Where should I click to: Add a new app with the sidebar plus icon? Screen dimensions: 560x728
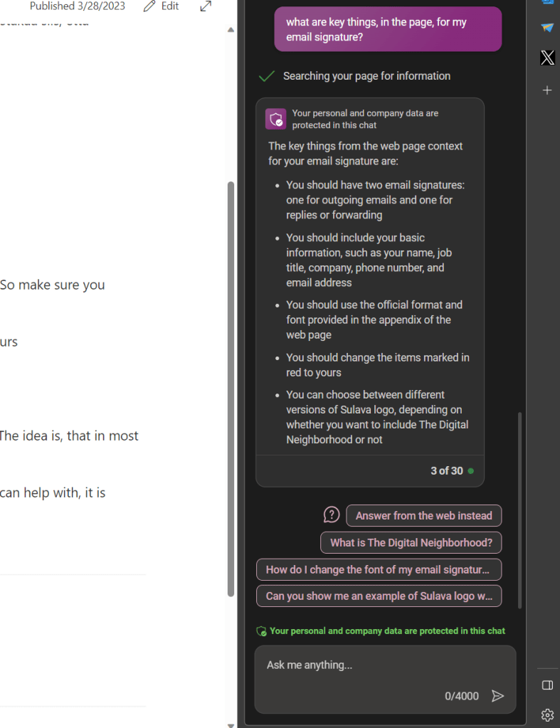(x=546, y=90)
